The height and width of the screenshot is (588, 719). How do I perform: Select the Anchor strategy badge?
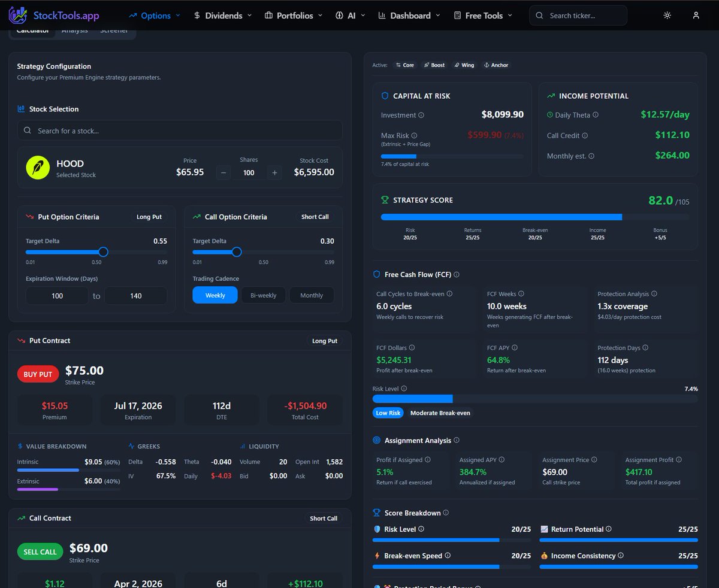(x=496, y=65)
